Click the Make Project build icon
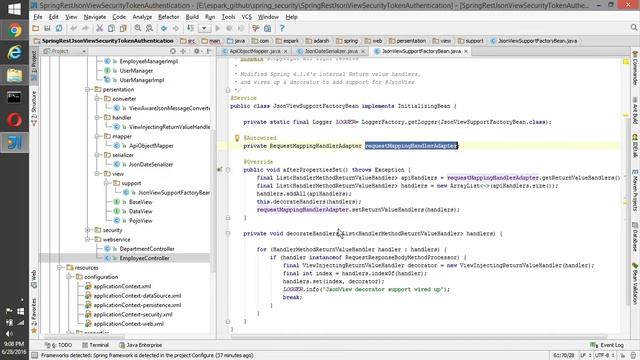The width and height of the screenshot is (640, 360). (191, 28)
